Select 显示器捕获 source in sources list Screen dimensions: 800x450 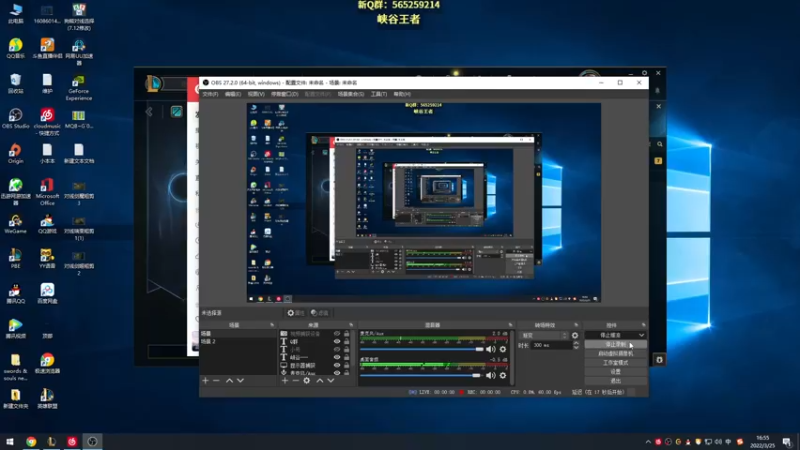303,365
